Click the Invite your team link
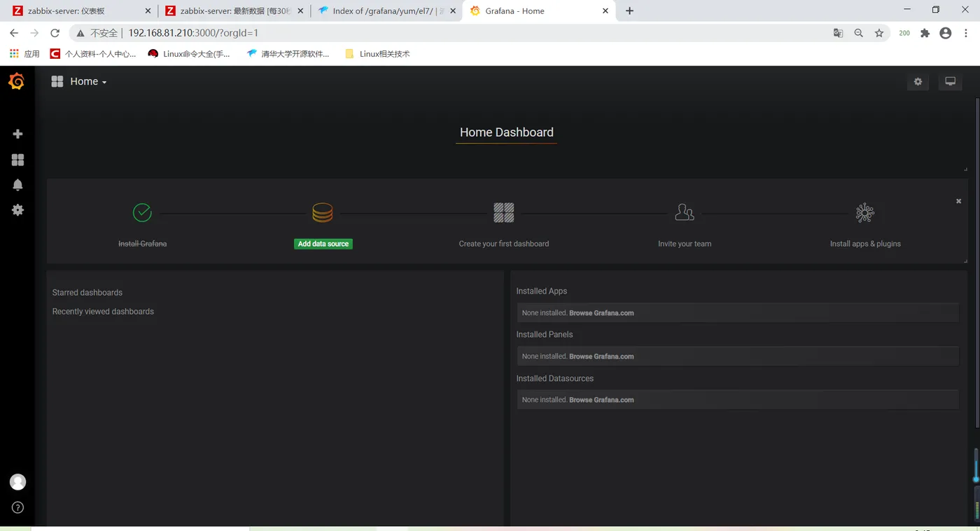 (685, 244)
